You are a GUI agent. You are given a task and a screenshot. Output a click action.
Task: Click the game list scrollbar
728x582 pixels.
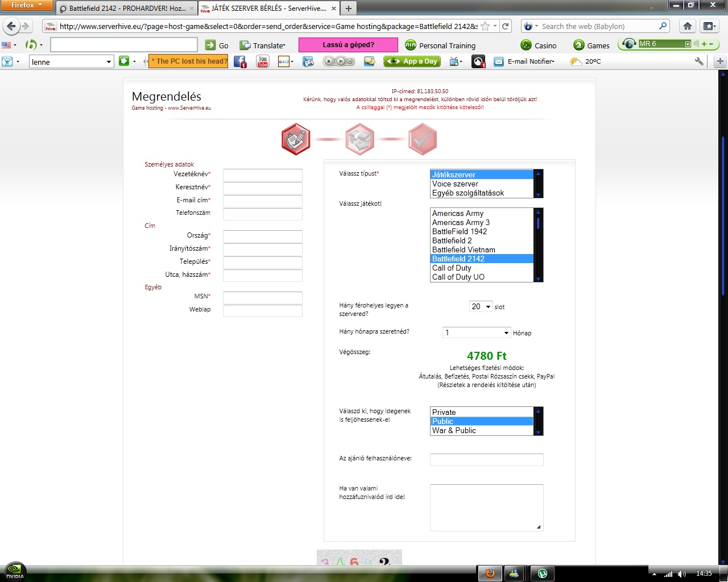tap(539, 245)
